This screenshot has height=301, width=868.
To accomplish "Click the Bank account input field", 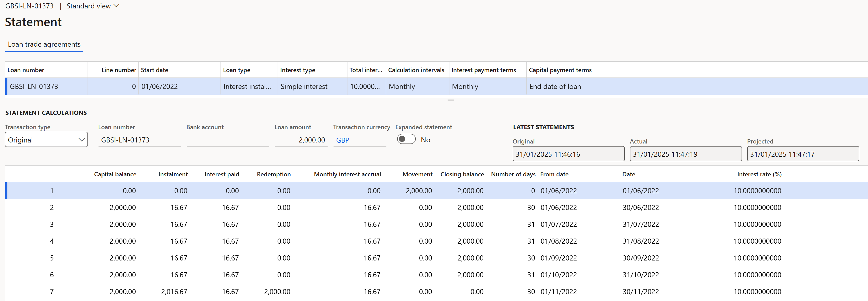I will click(228, 140).
